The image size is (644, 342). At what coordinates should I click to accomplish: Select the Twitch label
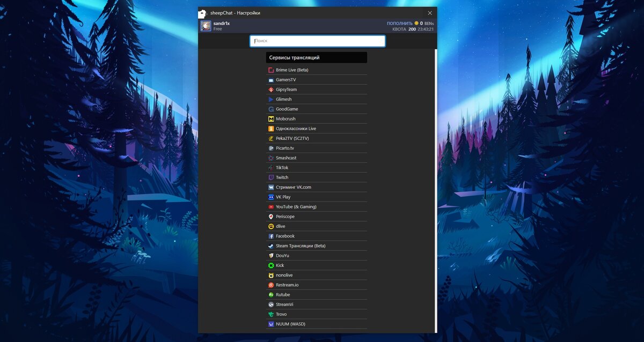282,177
